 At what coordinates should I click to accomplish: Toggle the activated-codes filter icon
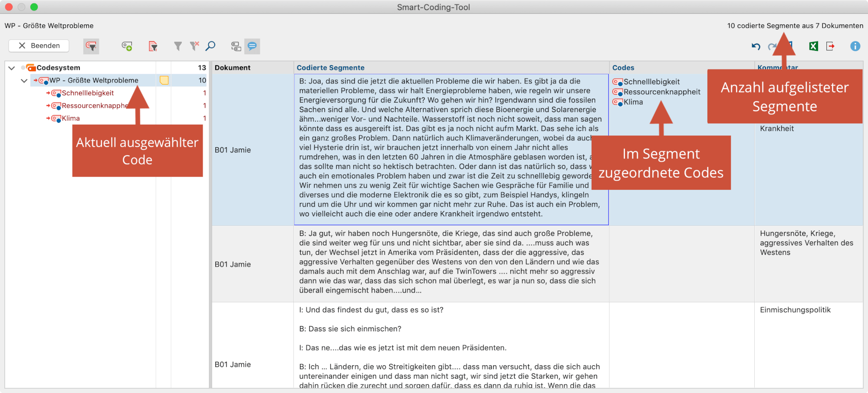tap(91, 46)
